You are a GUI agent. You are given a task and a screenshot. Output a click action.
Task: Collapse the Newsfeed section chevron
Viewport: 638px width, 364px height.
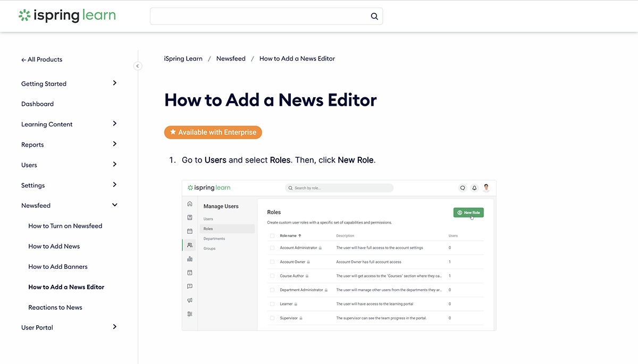(115, 205)
